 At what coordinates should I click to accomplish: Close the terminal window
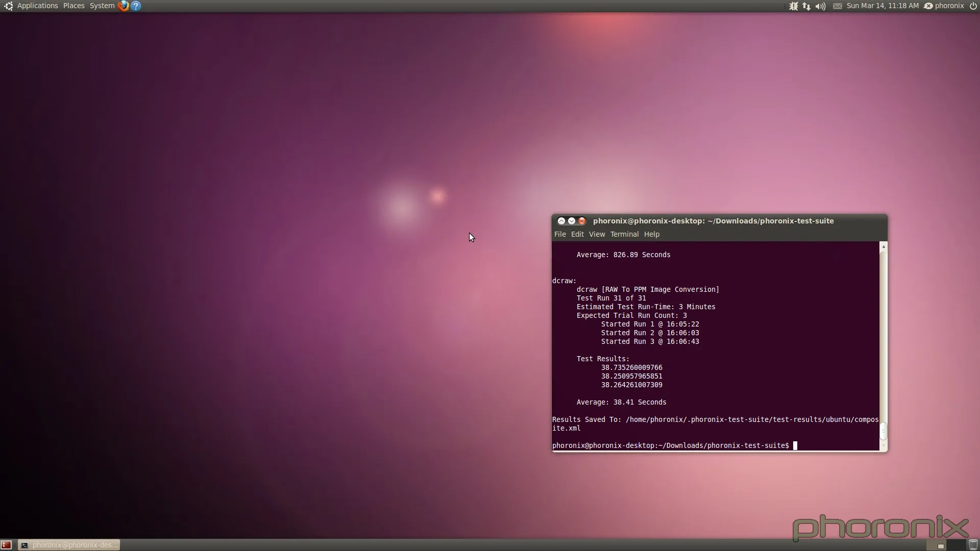point(582,221)
